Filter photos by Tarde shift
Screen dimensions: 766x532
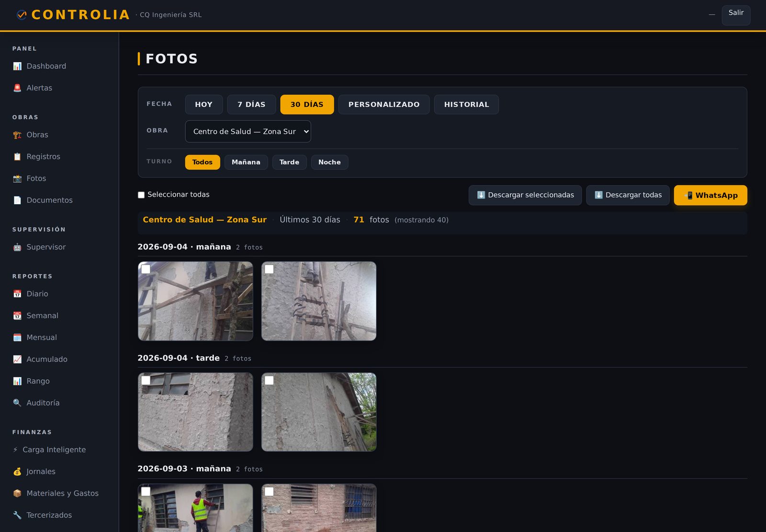click(x=290, y=162)
